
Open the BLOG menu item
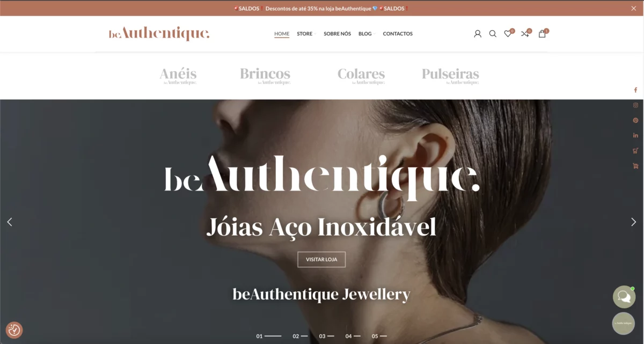365,34
